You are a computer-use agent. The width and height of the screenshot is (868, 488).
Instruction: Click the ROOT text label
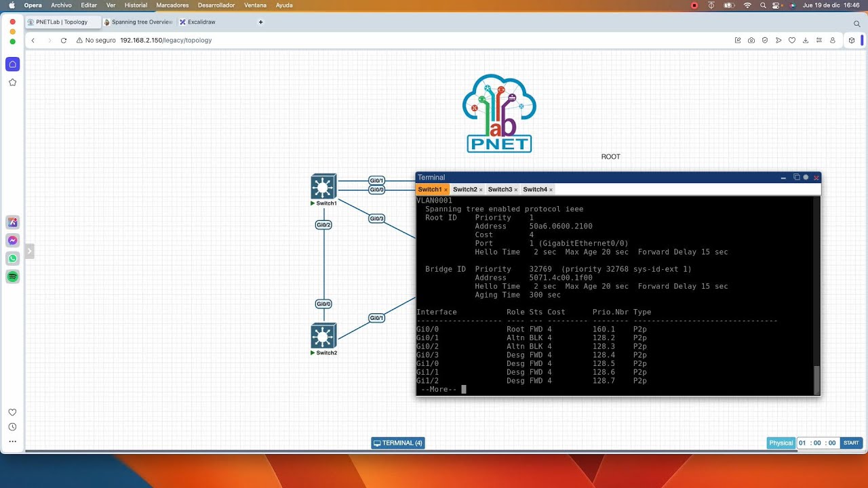pos(611,157)
